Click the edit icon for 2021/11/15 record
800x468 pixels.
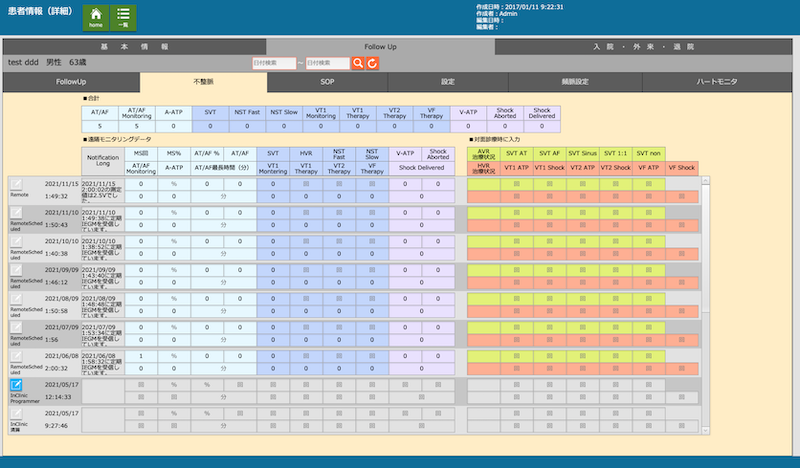point(16,184)
